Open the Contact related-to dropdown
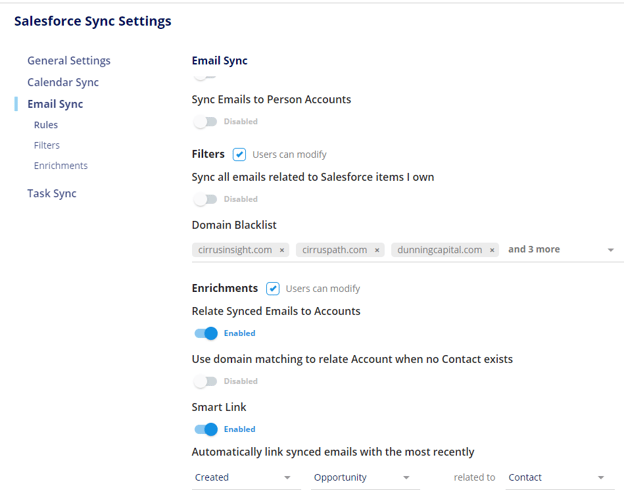624x503 pixels. (560, 478)
